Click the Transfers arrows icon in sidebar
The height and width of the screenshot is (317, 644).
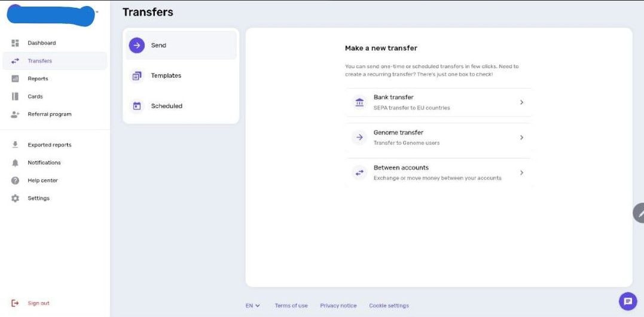(15, 61)
